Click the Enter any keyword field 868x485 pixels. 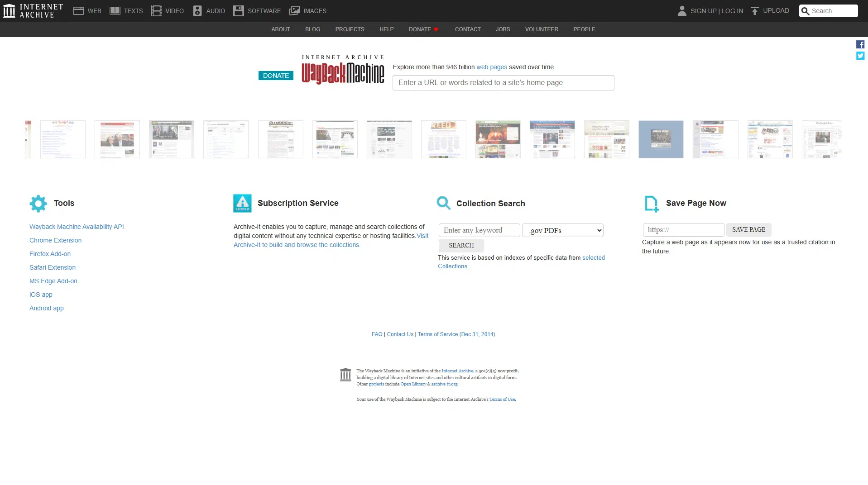coord(479,230)
